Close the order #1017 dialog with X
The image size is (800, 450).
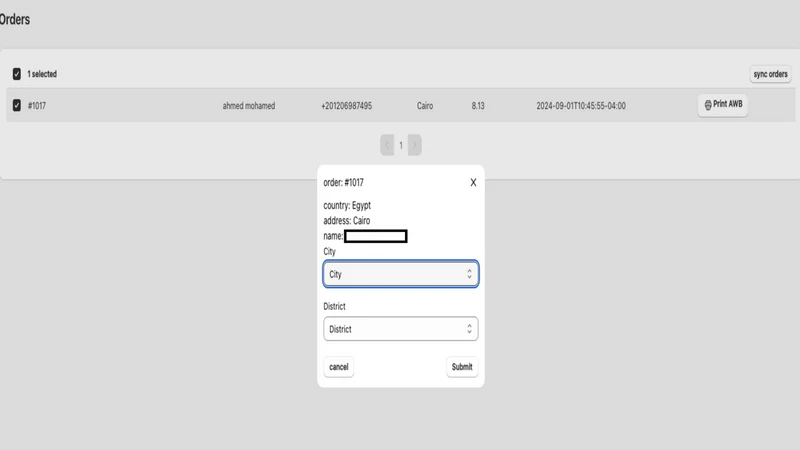pyautogui.click(x=473, y=183)
